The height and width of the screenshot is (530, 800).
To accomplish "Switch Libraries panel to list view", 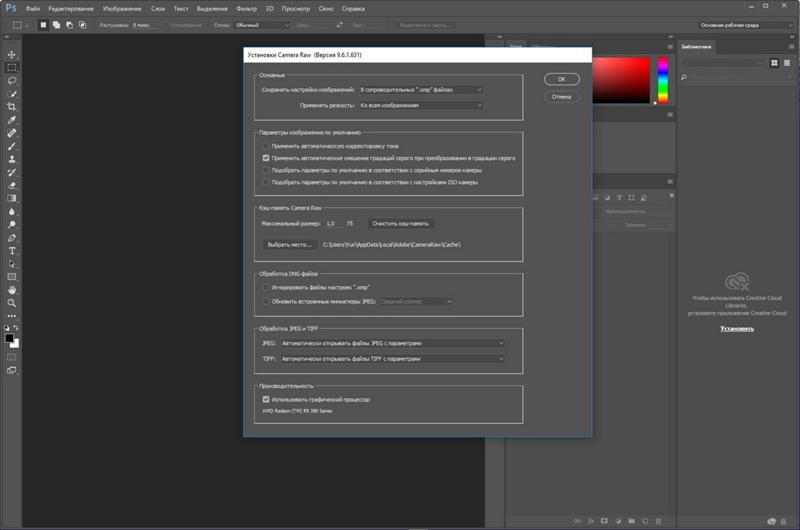I will 787,63.
